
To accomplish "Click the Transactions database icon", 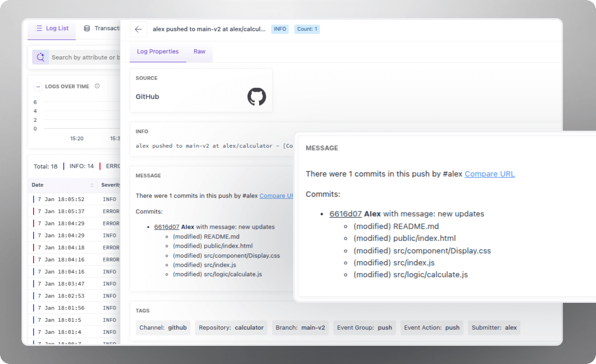I will click(x=87, y=28).
